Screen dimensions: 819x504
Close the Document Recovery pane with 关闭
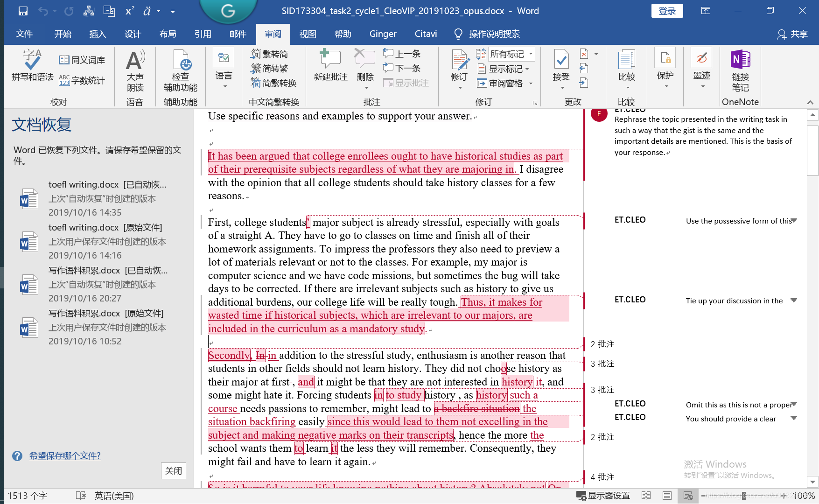click(x=174, y=471)
